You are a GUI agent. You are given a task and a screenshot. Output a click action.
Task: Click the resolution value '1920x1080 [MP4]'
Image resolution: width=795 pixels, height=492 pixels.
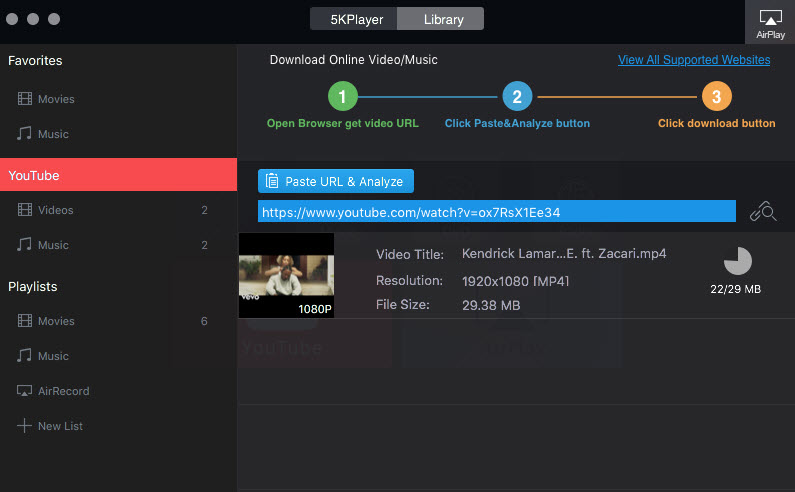[515, 281]
